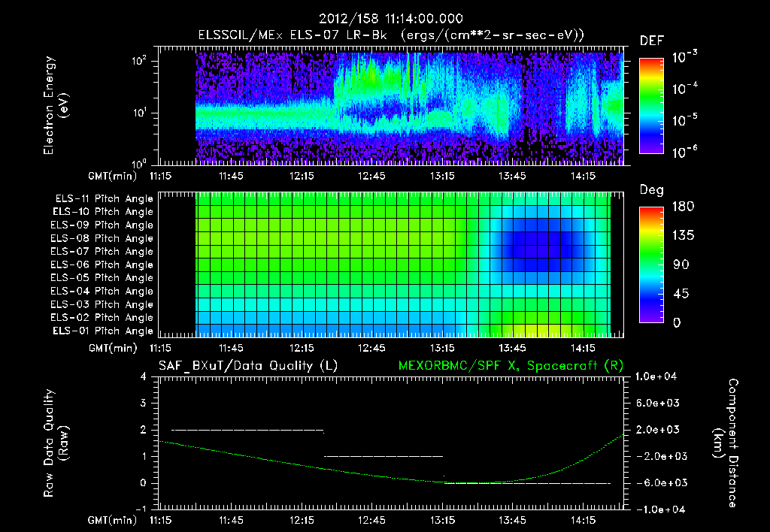Click the DEF color scale bar
This screenshot has height=532, width=770.
point(651,105)
